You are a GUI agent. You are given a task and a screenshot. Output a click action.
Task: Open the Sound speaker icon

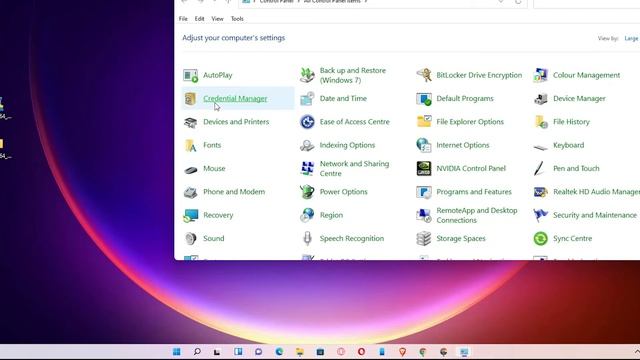(x=190, y=238)
